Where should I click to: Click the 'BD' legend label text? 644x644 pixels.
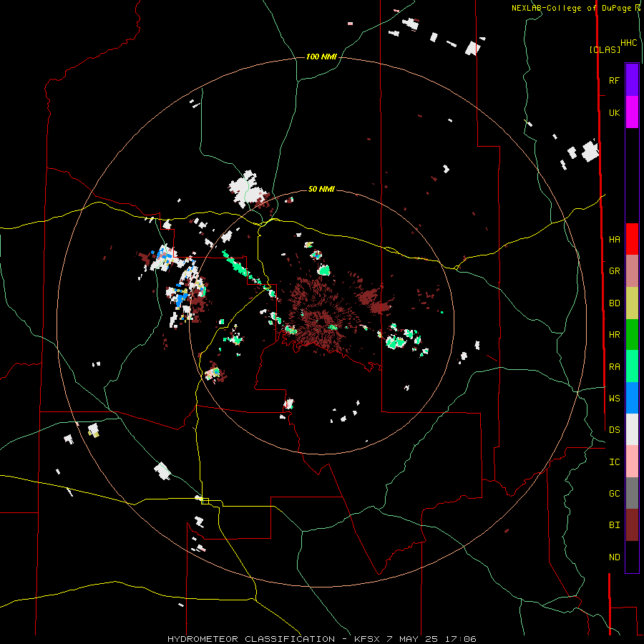click(x=614, y=303)
